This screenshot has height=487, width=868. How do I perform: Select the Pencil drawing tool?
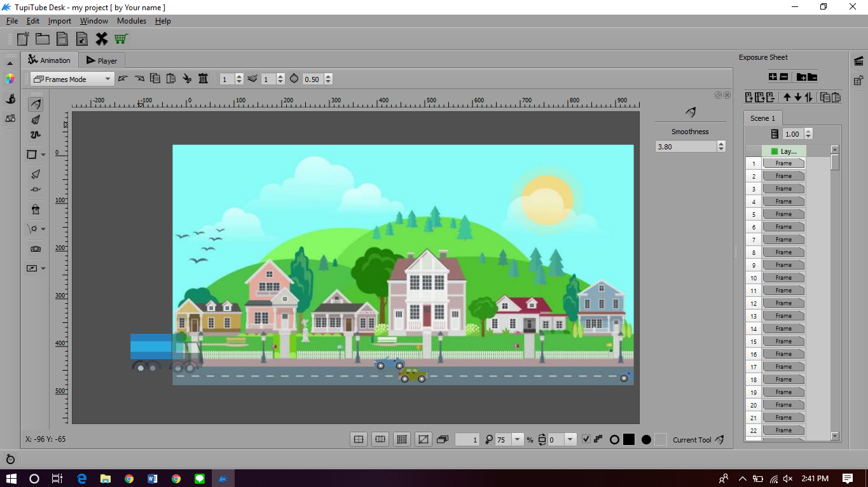(x=36, y=104)
